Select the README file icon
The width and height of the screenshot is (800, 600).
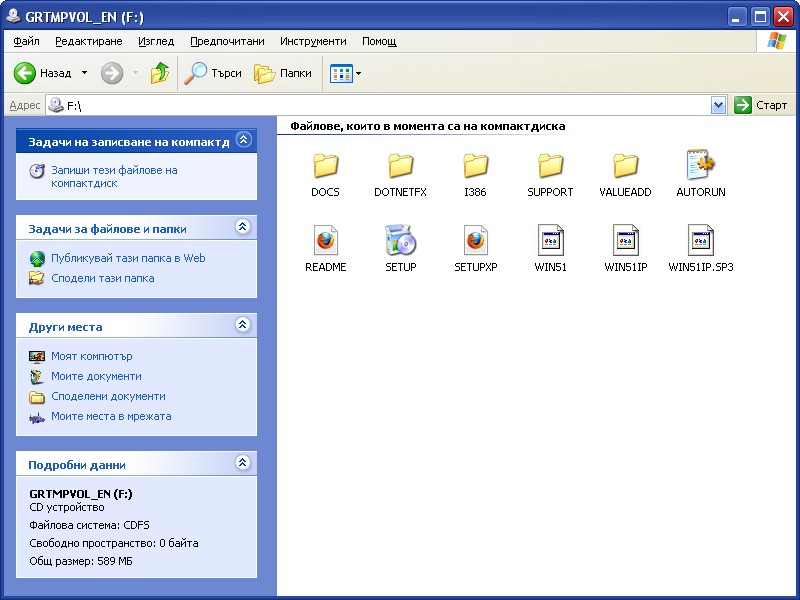click(326, 240)
